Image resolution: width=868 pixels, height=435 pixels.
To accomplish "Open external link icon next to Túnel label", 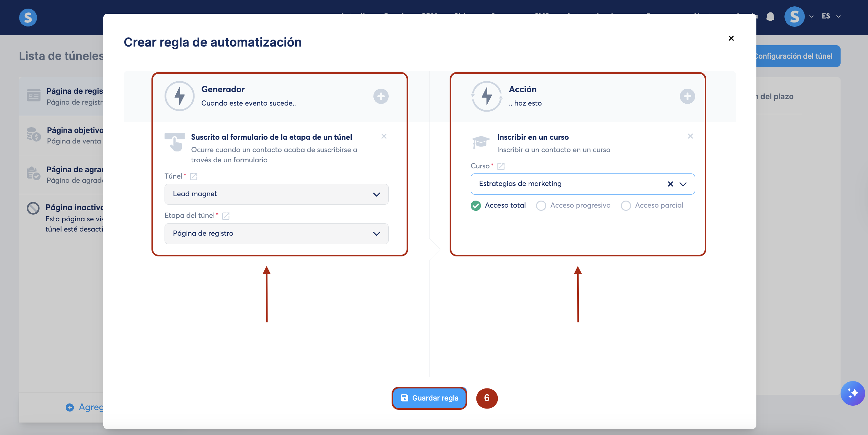I will pyautogui.click(x=194, y=176).
